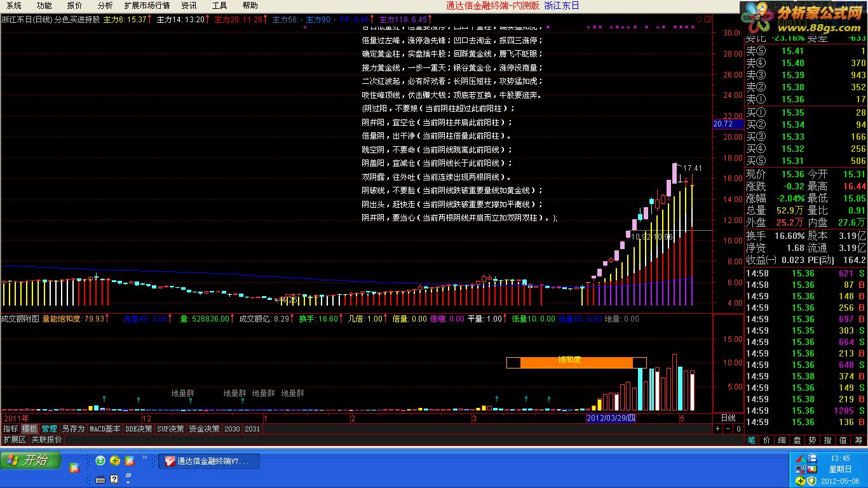Image resolution: width=868 pixels, height=488 pixels.
Task: Open the 功能 menu
Action: [x=44, y=6]
